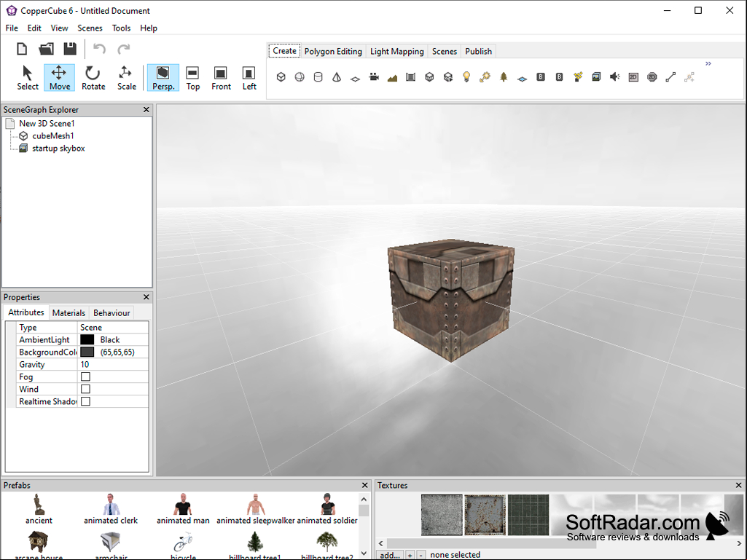The image size is (747, 560).
Task: Open the BackgroundColor dark gray swatch
Action: point(87,352)
